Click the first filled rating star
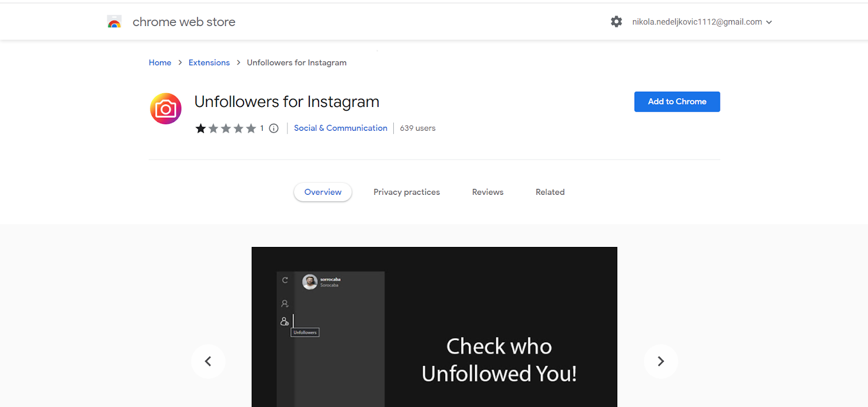The image size is (868, 407). click(x=201, y=129)
